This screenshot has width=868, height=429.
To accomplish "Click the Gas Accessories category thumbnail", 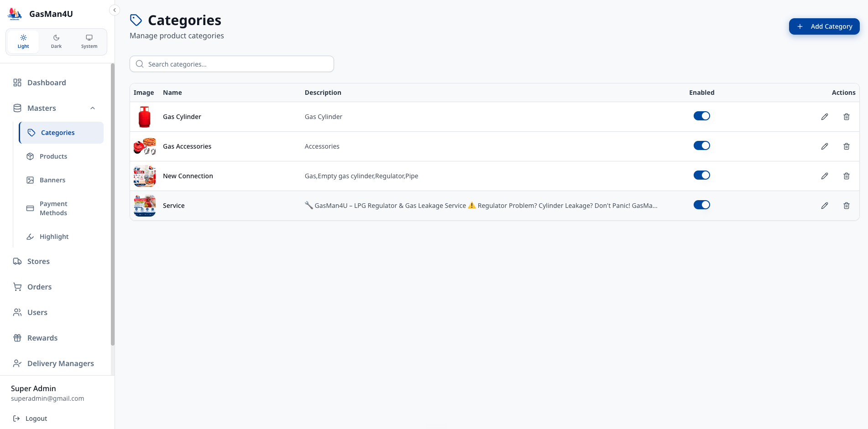I will point(145,146).
